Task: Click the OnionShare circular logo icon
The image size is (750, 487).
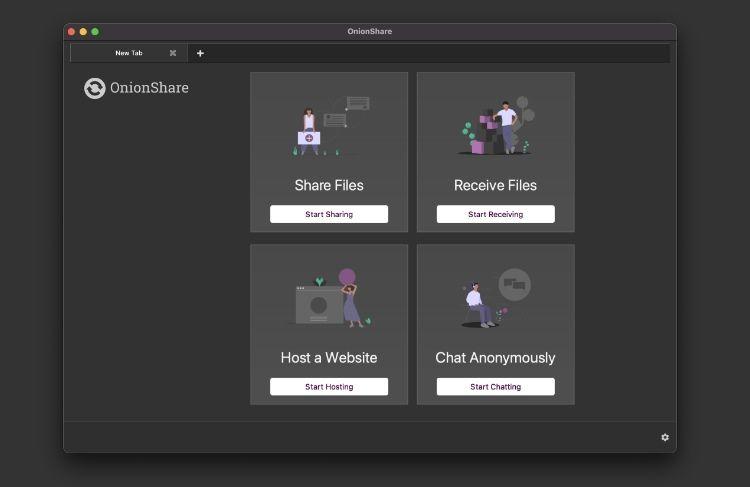Action: 95,88
